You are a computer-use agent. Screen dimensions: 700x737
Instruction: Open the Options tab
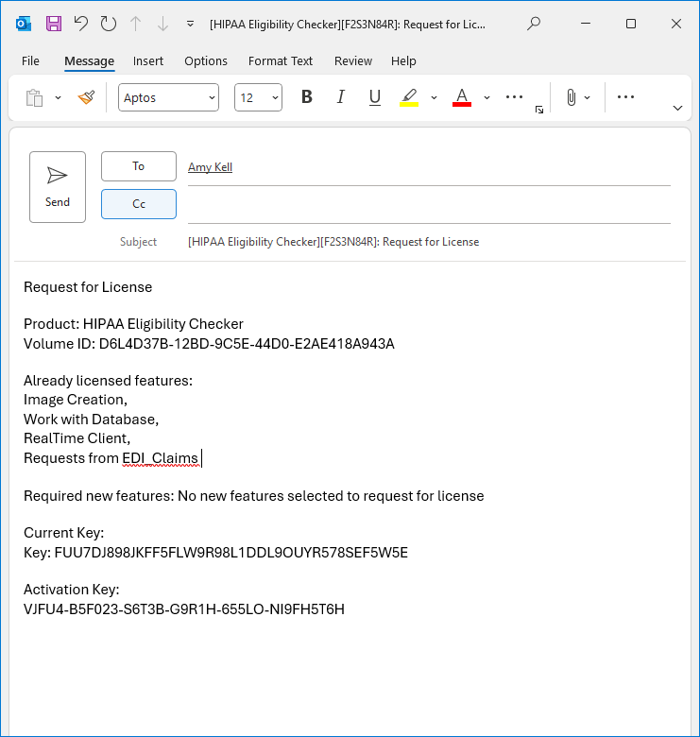tap(206, 61)
